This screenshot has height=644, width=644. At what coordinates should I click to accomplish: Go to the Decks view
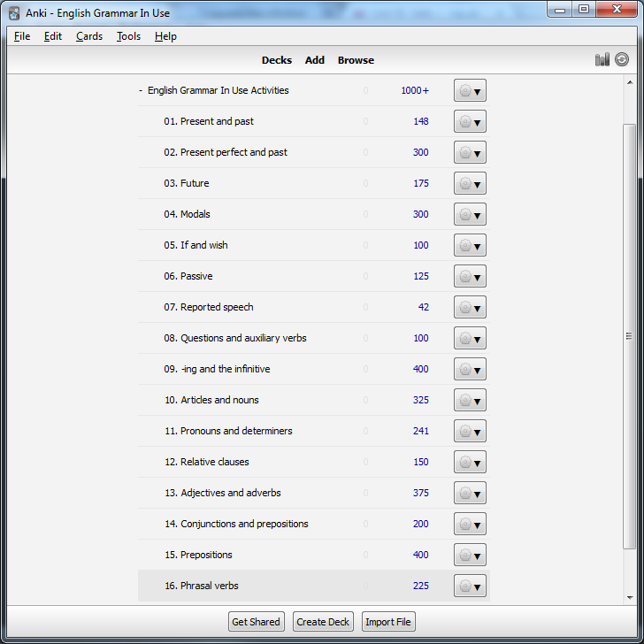coord(277,60)
